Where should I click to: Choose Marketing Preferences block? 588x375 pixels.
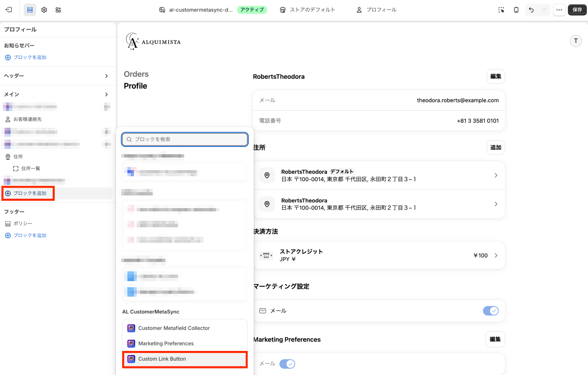(x=185, y=344)
